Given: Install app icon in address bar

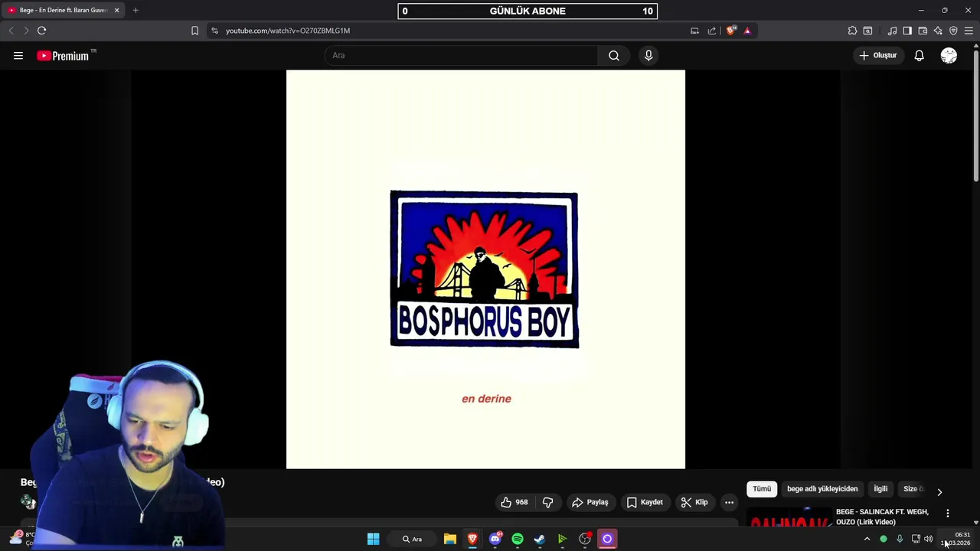Looking at the screenshot, I should (694, 31).
